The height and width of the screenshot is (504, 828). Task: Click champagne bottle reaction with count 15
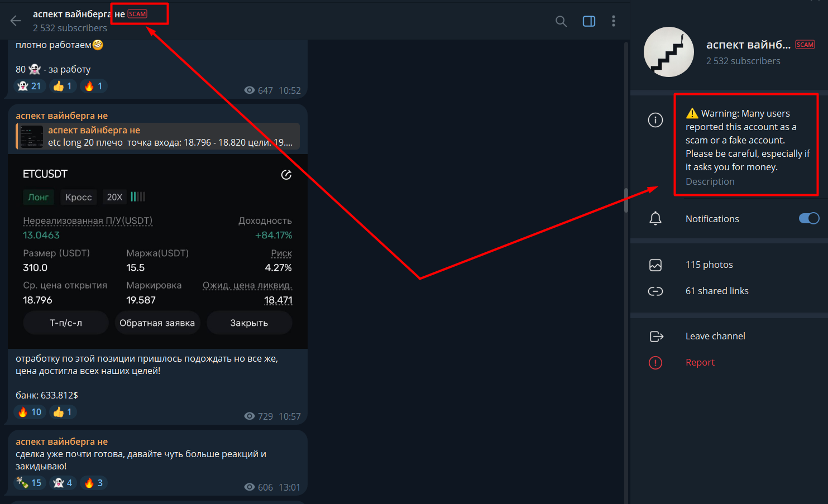(x=30, y=483)
